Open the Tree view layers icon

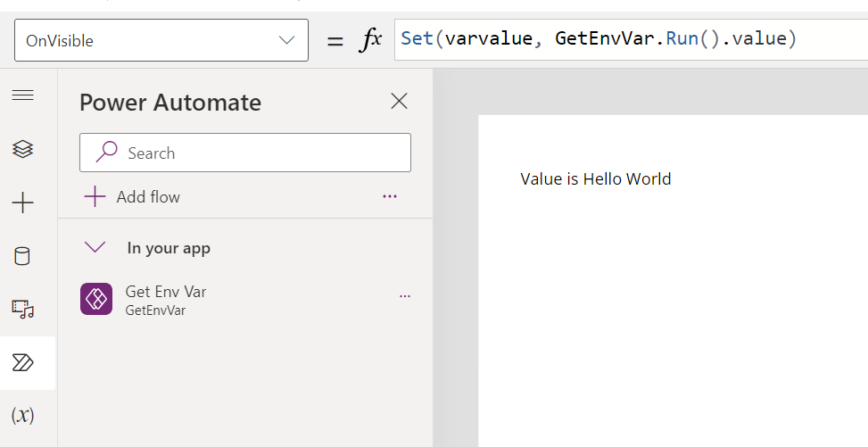pos(22,149)
